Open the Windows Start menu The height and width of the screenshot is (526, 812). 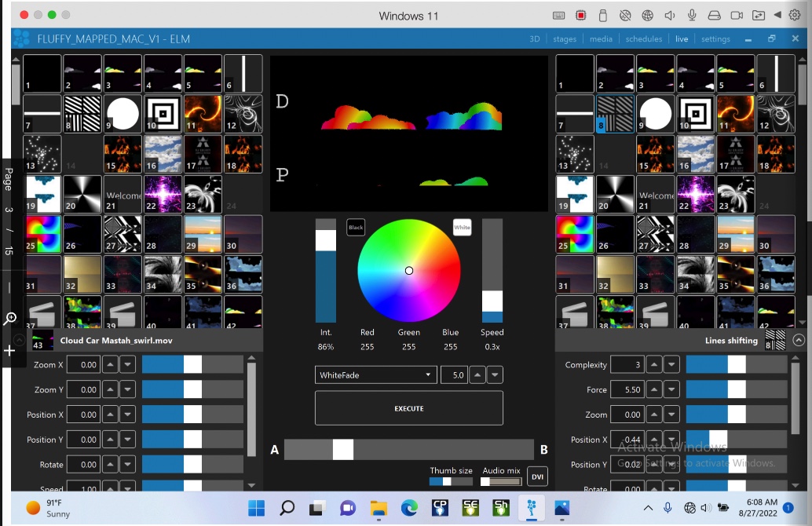point(258,507)
